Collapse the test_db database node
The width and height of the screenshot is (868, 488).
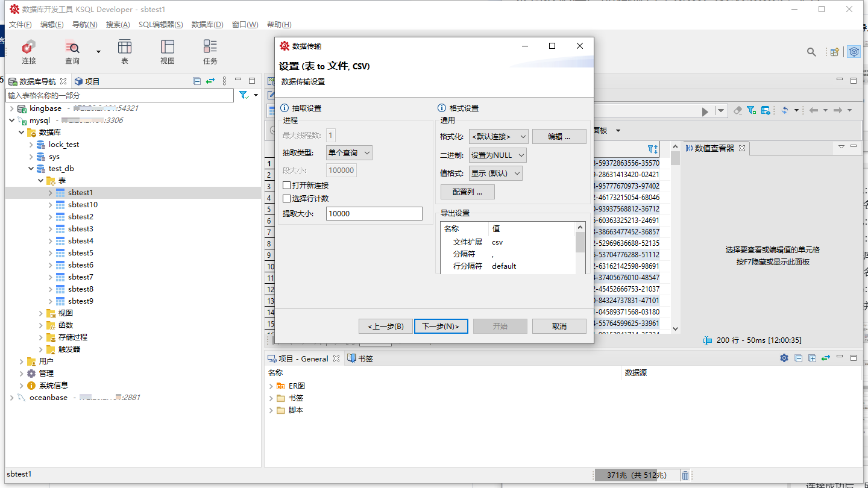pos(32,169)
